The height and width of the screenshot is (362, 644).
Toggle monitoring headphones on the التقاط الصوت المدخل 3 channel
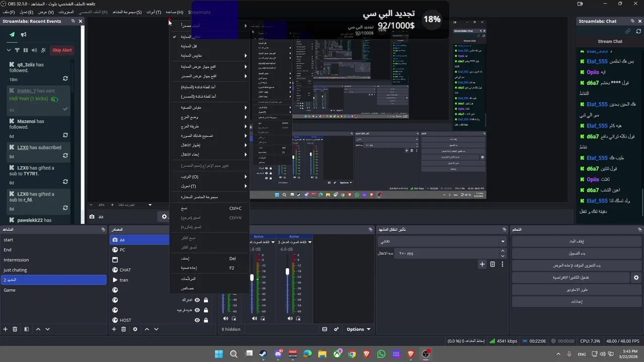coord(298,318)
